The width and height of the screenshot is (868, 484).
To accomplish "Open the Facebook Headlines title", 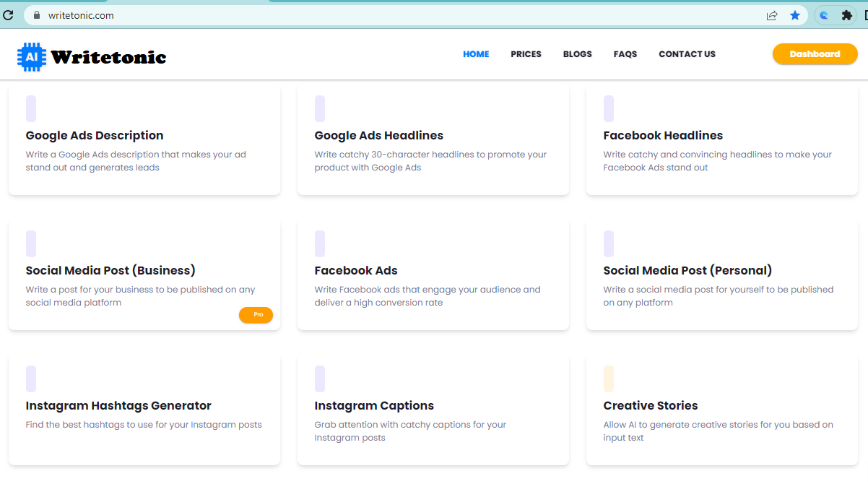I will [x=663, y=136].
